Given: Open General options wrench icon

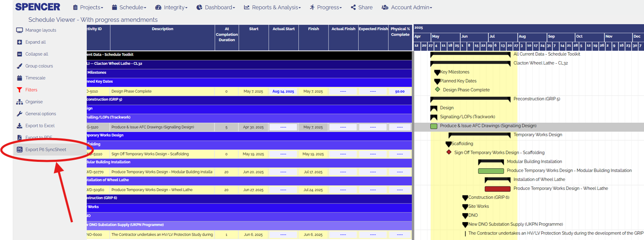Looking at the screenshot, I should point(19,114).
